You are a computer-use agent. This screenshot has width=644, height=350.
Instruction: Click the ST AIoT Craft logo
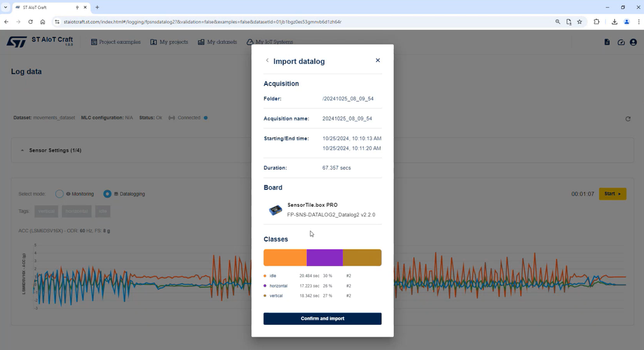[40, 41]
